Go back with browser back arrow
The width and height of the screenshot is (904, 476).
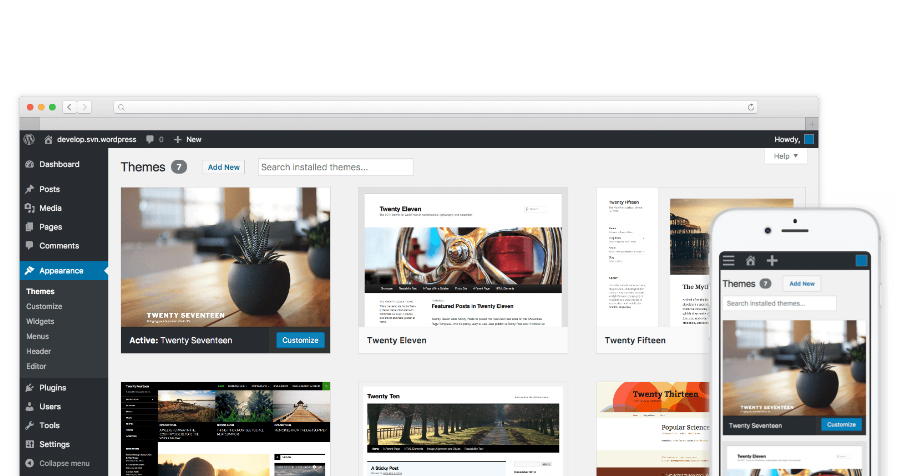click(x=70, y=107)
